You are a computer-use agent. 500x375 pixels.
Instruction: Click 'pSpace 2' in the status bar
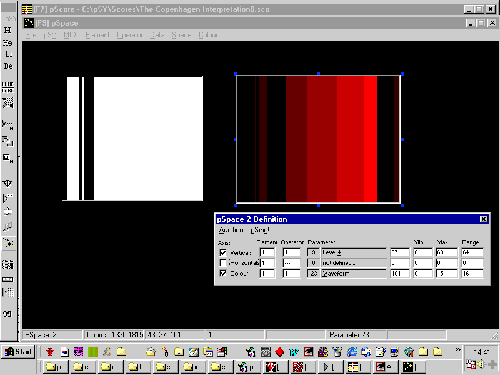tap(41, 334)
